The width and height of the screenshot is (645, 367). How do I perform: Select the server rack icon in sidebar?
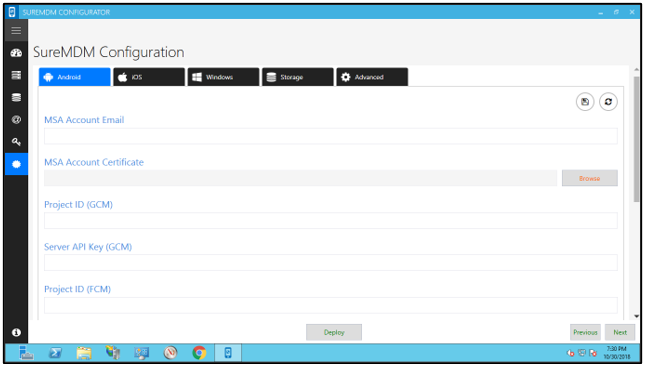[x=16, y=75]
